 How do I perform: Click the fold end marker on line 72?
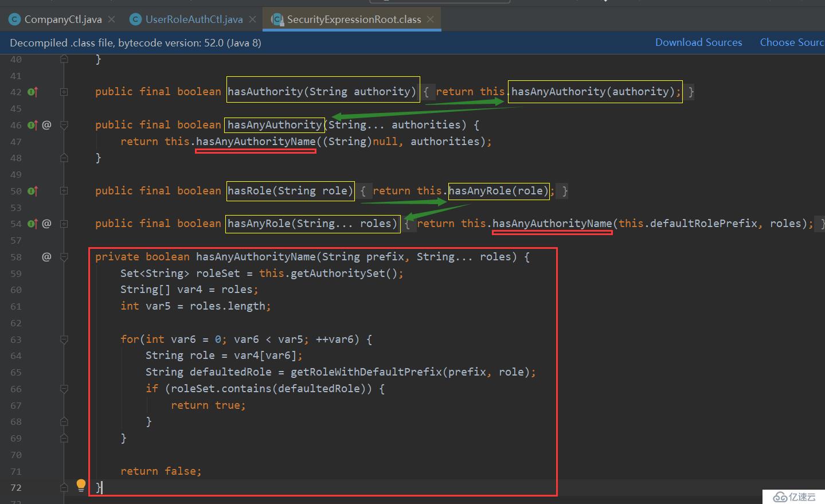click(64, 487)
